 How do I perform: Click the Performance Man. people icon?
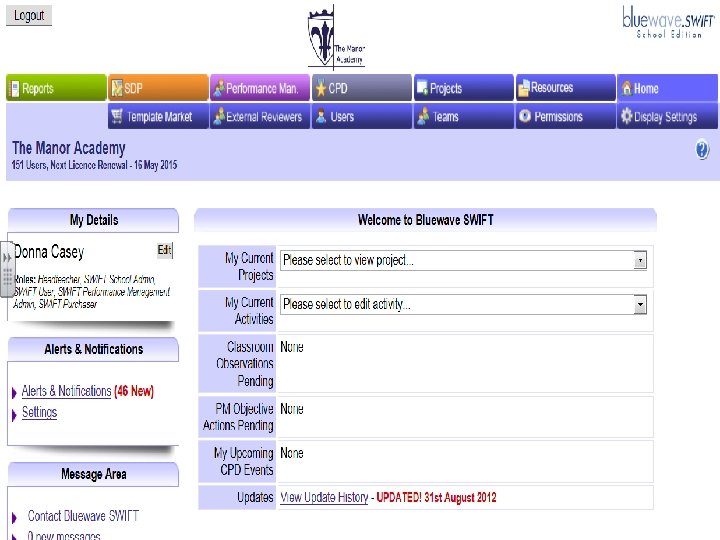(x=219, y=88)
